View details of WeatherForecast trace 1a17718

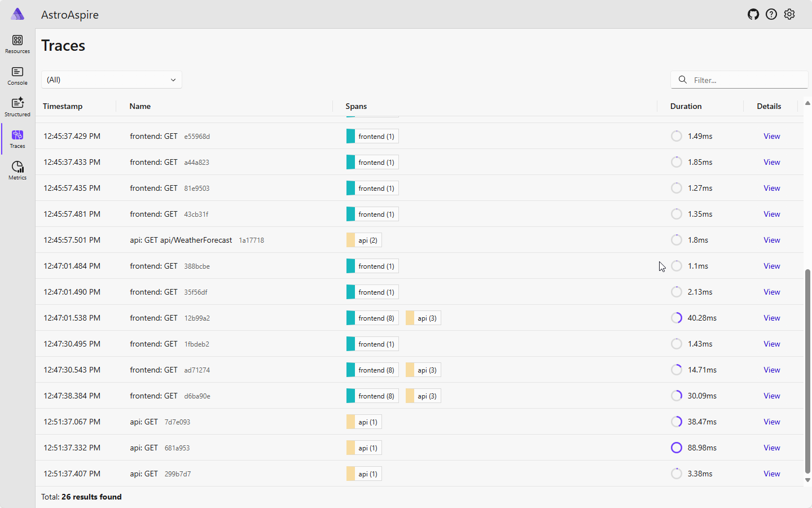point(772,240)
